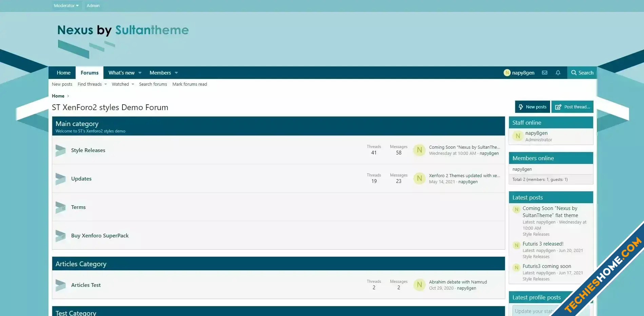Image resolution: width=644 pixels, height=316 pixels.
Task: Open the alerts bell icon
Action: [558, 72]
